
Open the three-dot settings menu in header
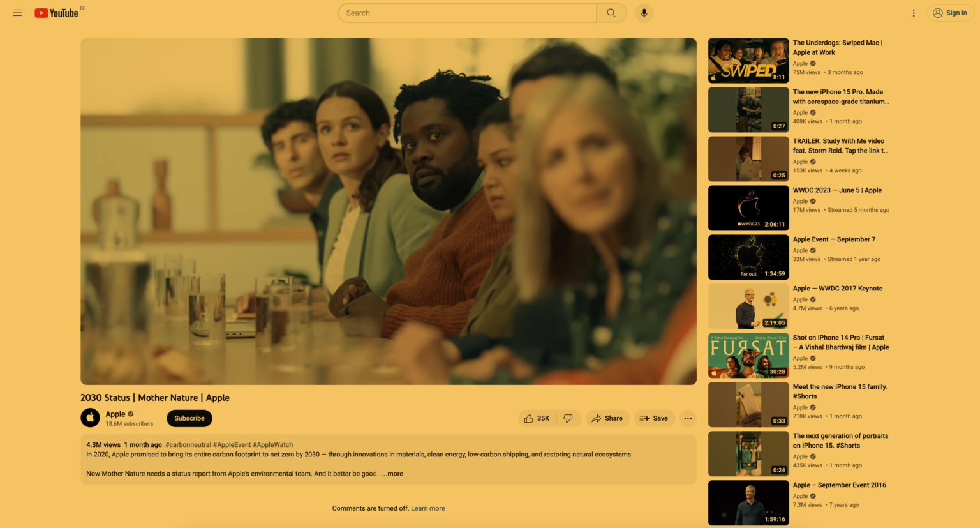[914, 13]
